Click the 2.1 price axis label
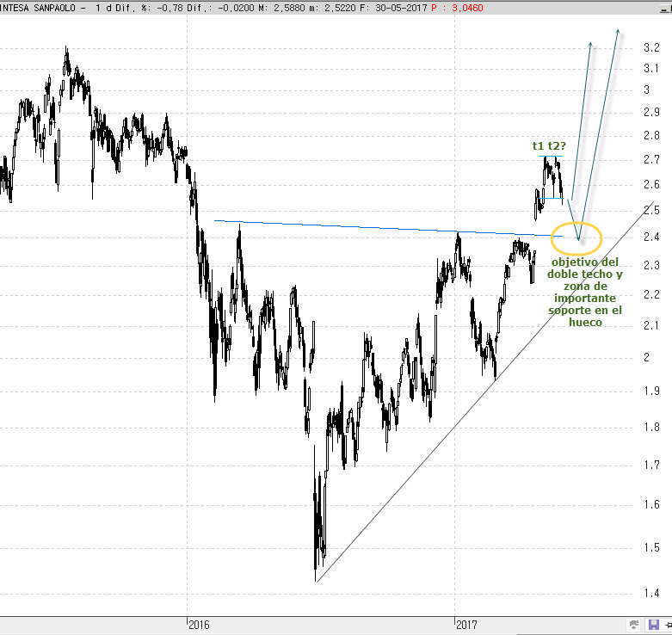The image size is (672, 635). click(x=651, y=325)
